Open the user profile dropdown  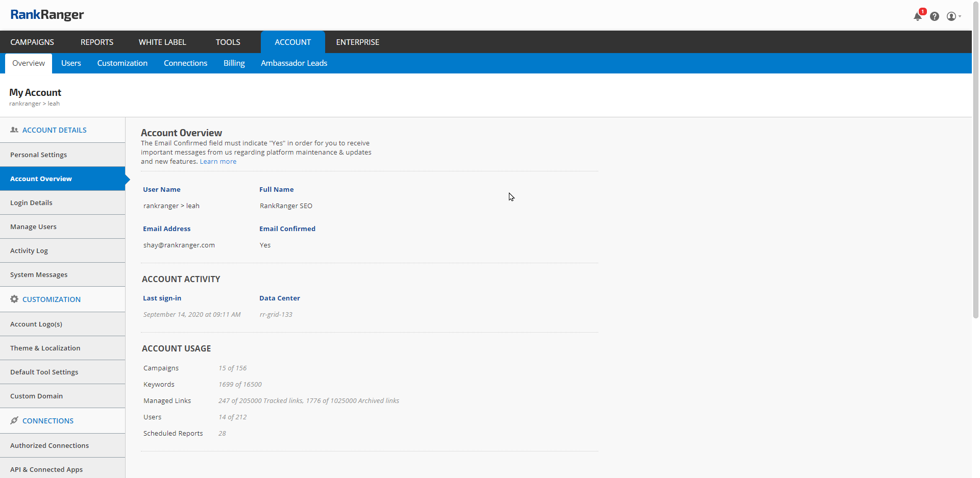pos(953,16)
